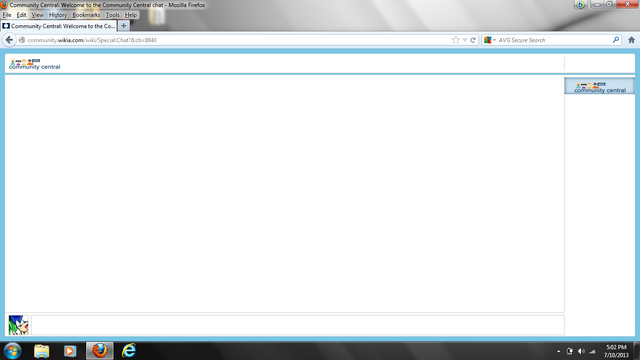Select the Community Central room in sidebar
640x360 pixels.
(x=600, y=86)
